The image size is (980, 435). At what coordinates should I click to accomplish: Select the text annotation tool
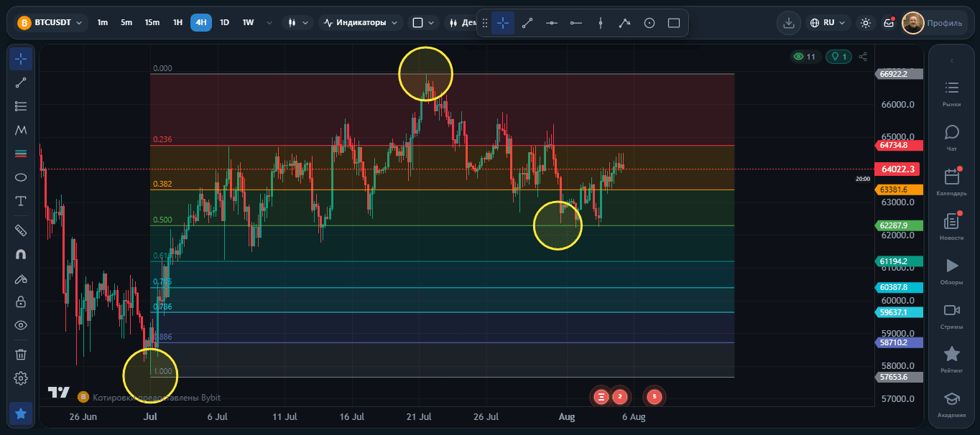[x=21, y=201]
